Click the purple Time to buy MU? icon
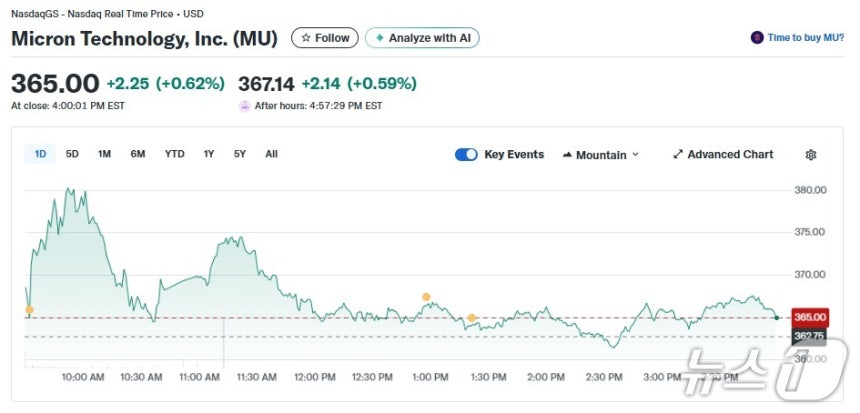860x413 pixels. pyautogui.click(x=757, y=38)
